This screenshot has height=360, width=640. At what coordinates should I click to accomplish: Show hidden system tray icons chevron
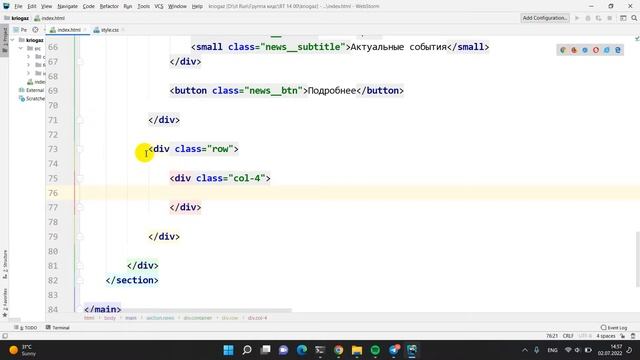[x=524, y=350]
